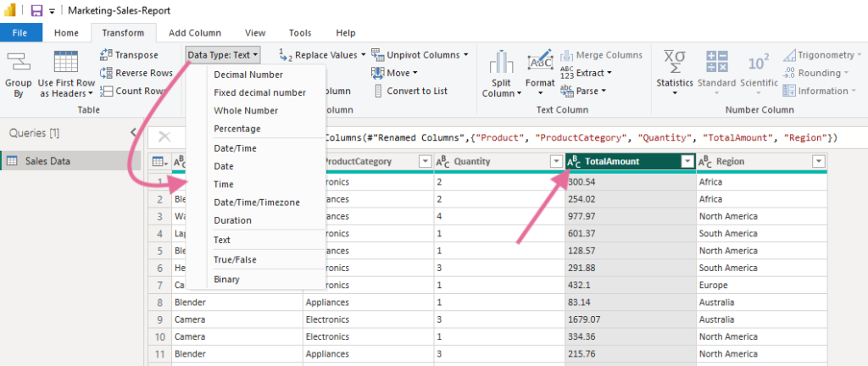
Task: Open ProductCategory column filter dropdown
Action: [x=425, y=162]
